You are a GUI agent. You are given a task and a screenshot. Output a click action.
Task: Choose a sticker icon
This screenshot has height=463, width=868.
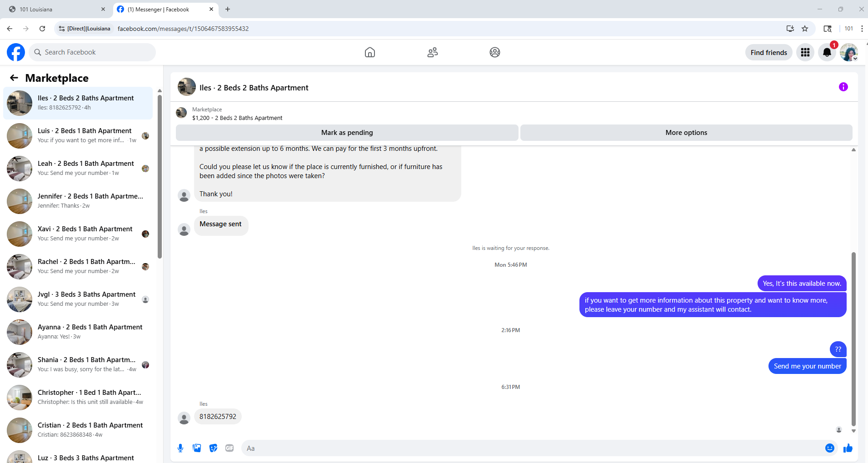click(213, 448)
